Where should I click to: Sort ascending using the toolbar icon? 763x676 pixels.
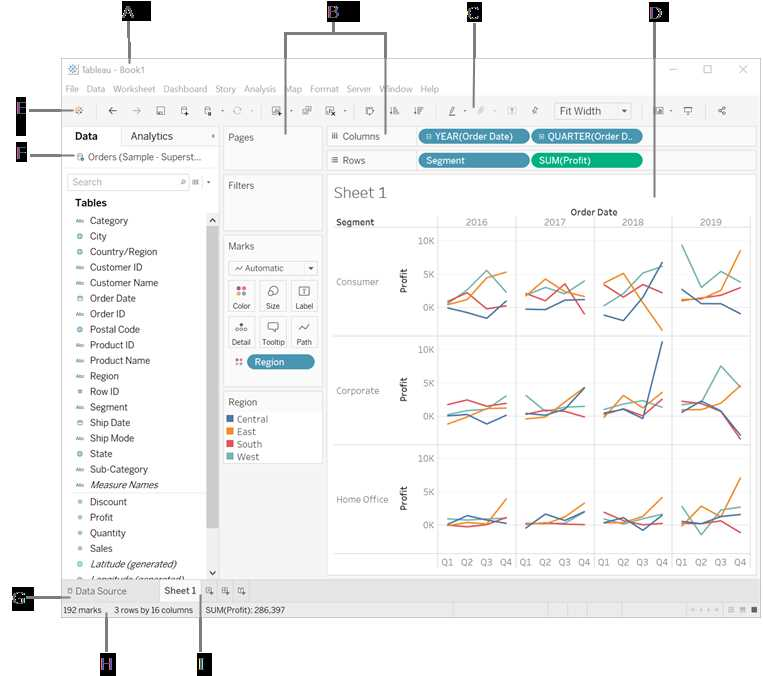[x=394, y=111]
